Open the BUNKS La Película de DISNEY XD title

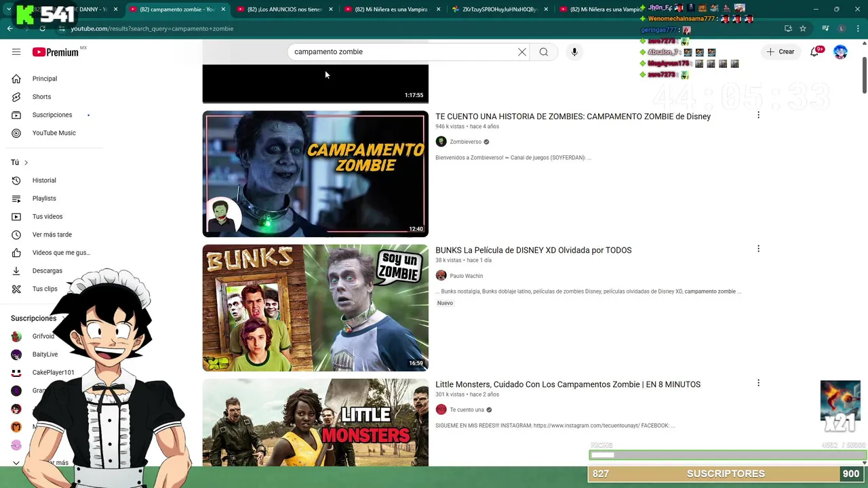pyautogui.click(x=534, y=250)
